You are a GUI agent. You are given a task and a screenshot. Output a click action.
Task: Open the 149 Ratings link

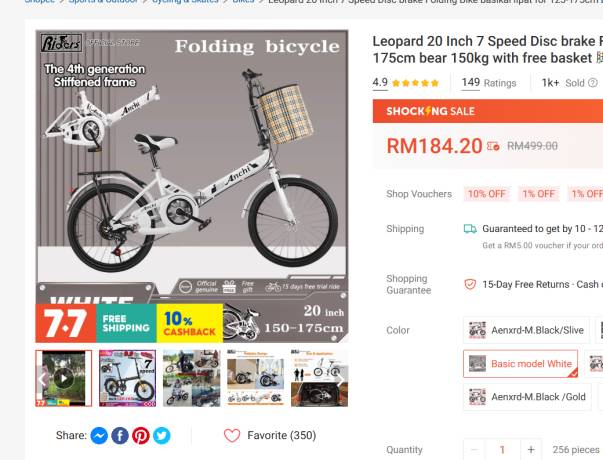pyautogui.click(x=489, y=83)
